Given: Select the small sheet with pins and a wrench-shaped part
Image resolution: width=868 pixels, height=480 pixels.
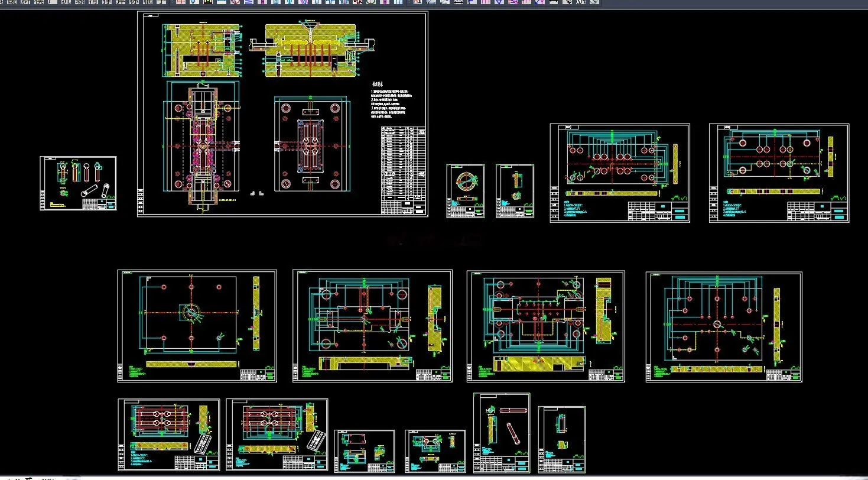Looking at the screenshot, I should click(78, 183).
